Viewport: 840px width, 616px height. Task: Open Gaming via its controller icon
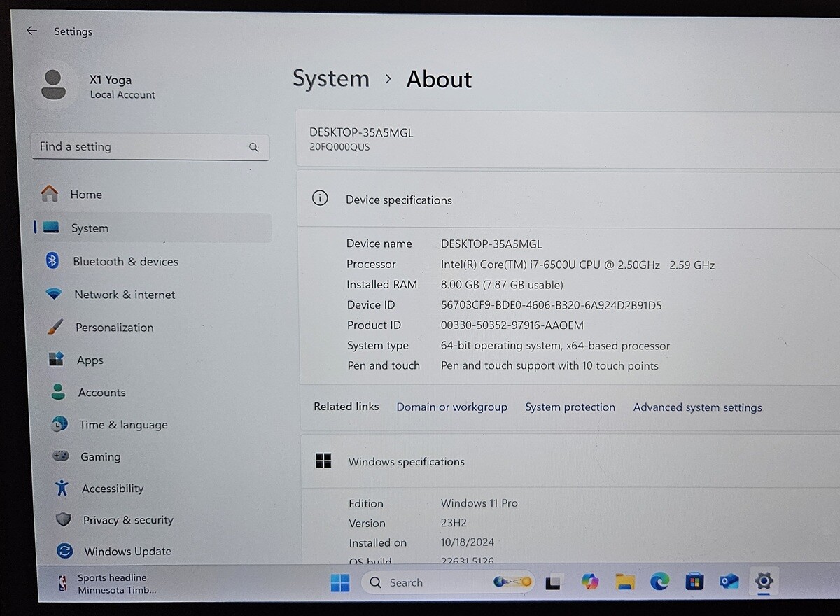coord(61,456)
